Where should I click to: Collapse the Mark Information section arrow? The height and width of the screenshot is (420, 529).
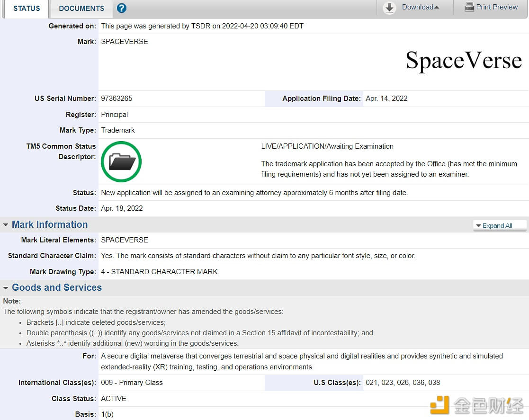6,224
